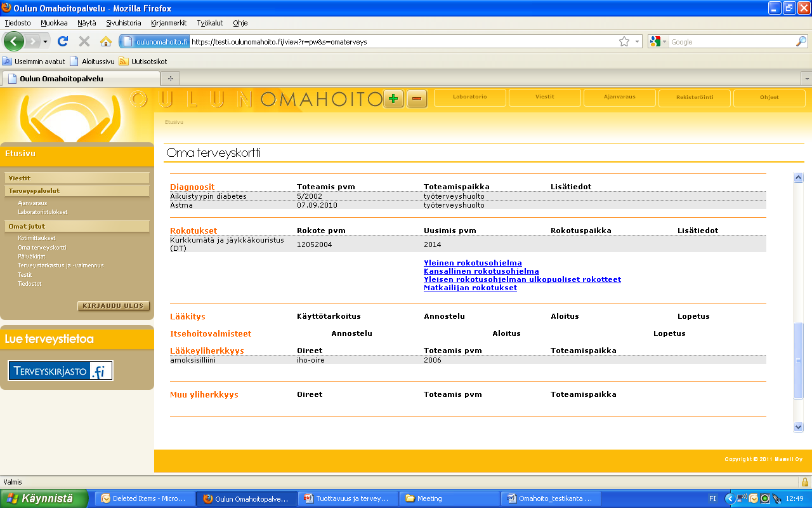
Task: Click the FI language indicator in tray
Action: 712,498
